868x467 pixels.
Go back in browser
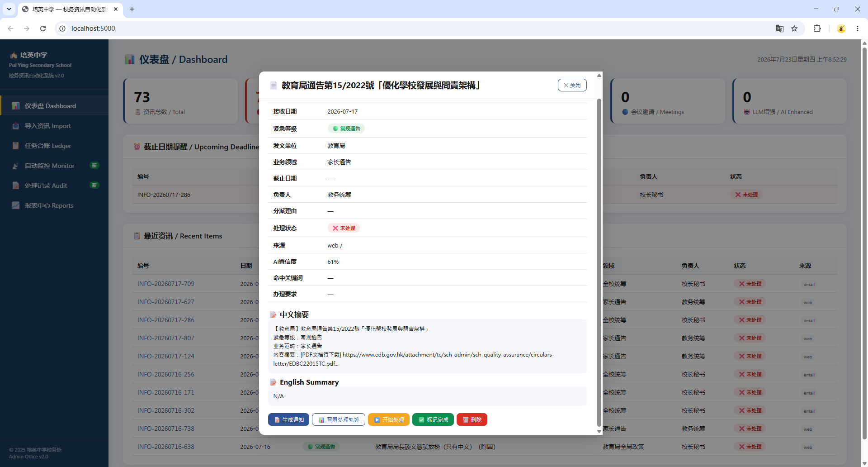point(10,29)
